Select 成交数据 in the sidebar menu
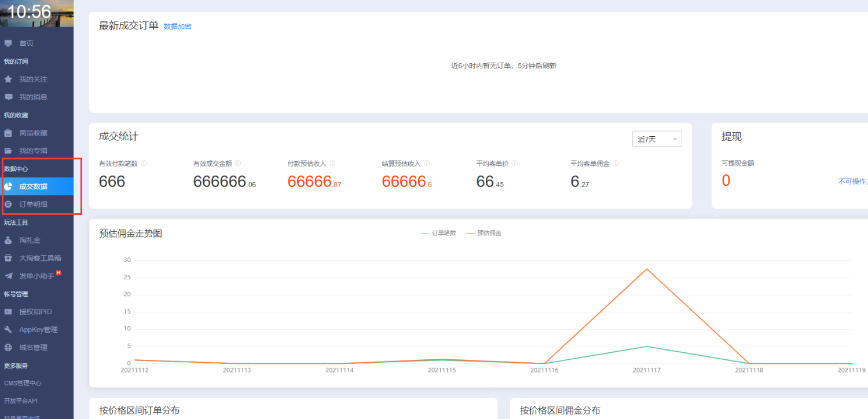Viewport: 868px width, 419px height. click(x=33, y=187)
